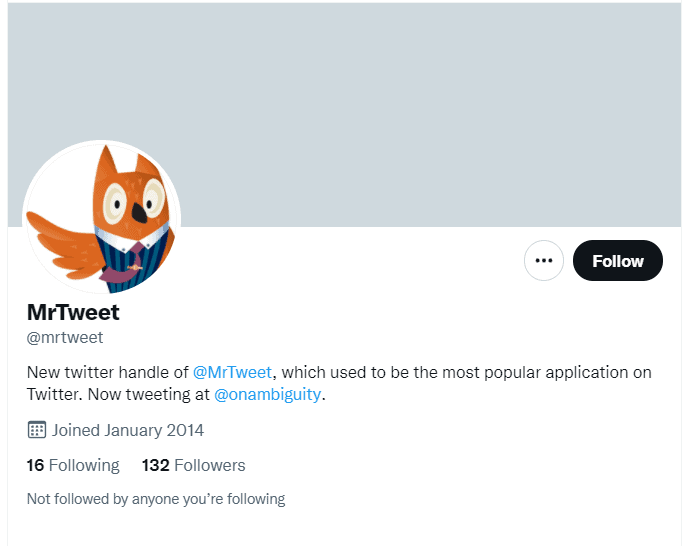Click the word Followers beside 132
Viewport: 694px width, 546px height.
[210, 465]
